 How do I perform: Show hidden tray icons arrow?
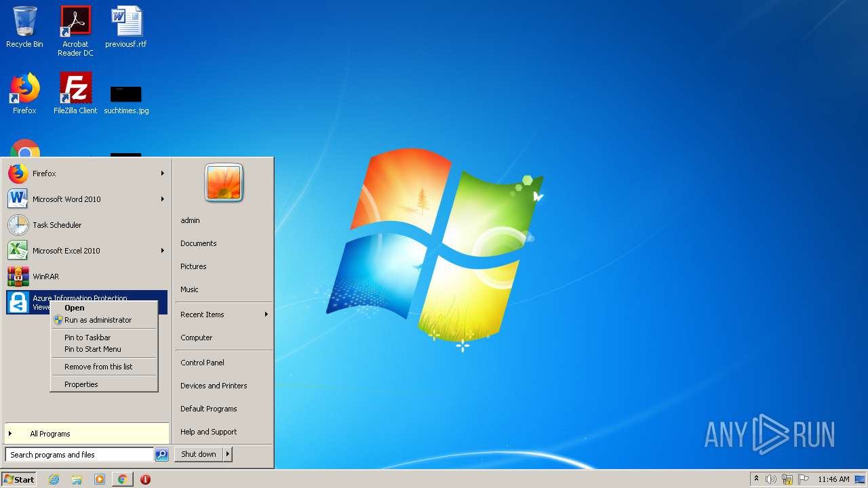pos(757,479)
